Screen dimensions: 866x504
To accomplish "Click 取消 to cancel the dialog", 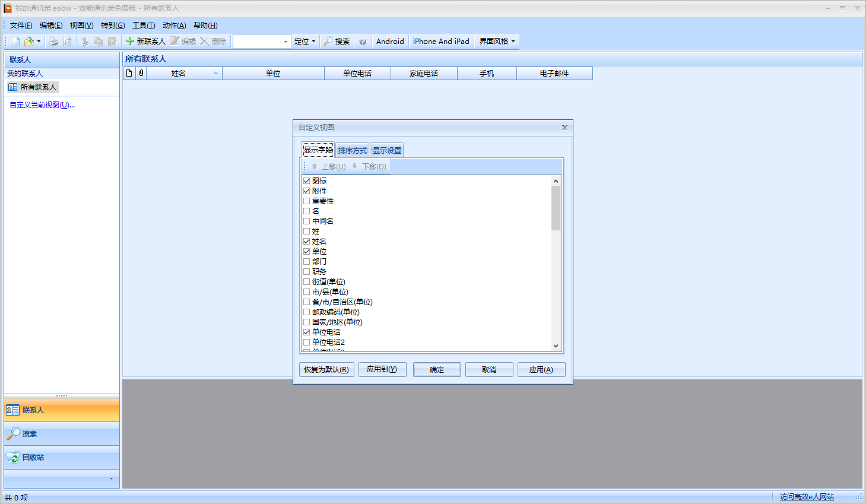I will (x=489, y=370).
